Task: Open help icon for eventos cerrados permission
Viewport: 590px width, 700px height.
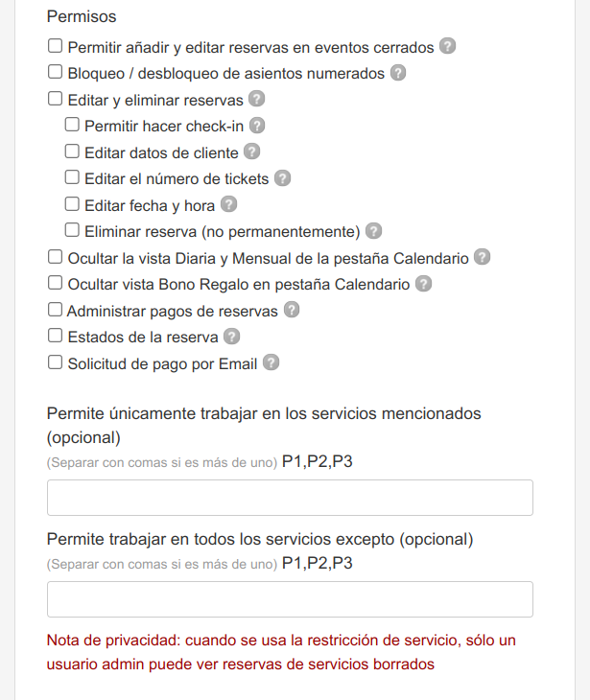Action: pyautogui.click(x=447, y=46)
